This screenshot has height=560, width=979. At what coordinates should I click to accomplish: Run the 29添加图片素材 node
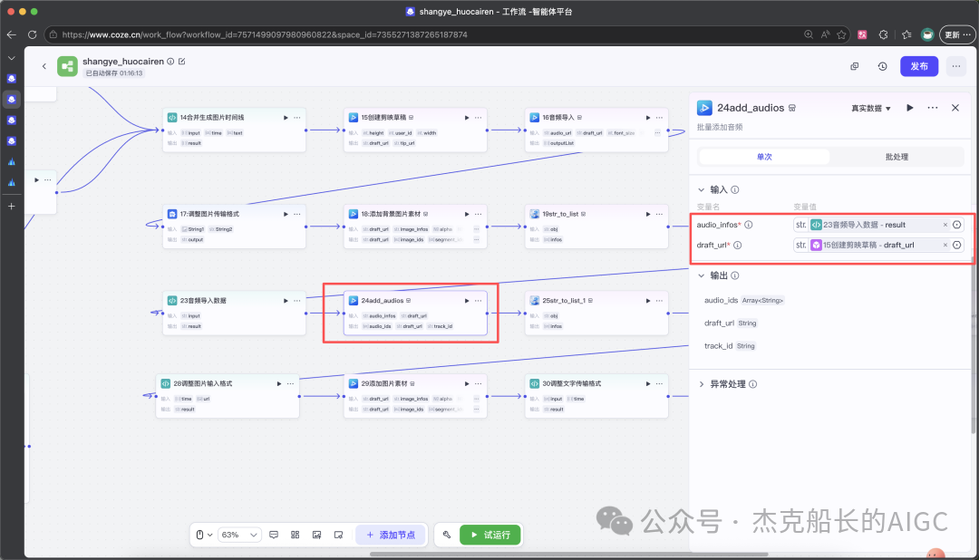pyautogui.click(x=467, y=384)
